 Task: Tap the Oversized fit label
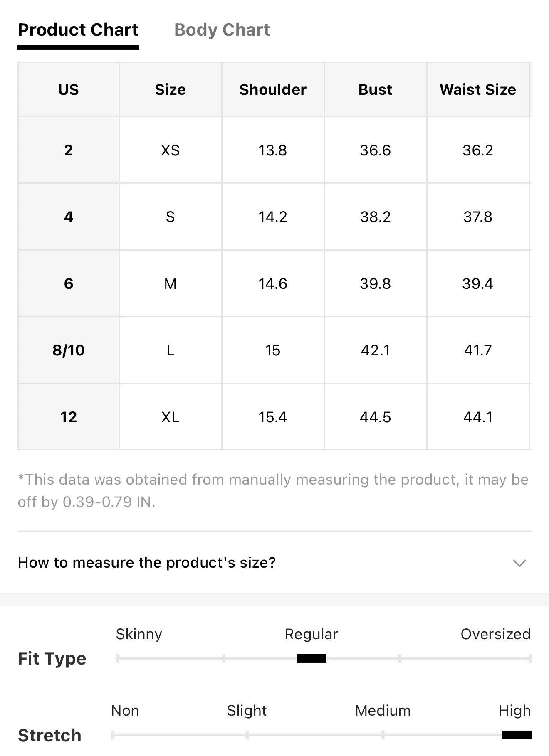496,634
